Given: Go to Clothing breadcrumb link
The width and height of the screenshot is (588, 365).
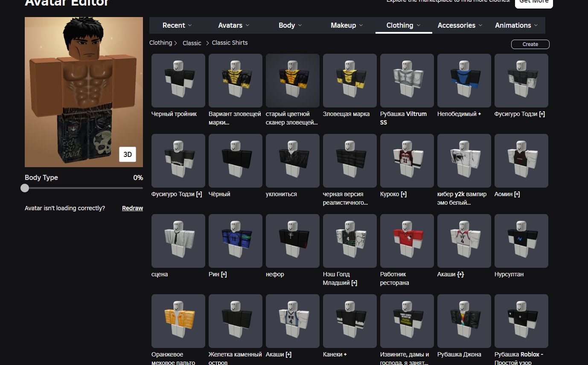Looking at the screenshot, I should (x=160, y=43).
